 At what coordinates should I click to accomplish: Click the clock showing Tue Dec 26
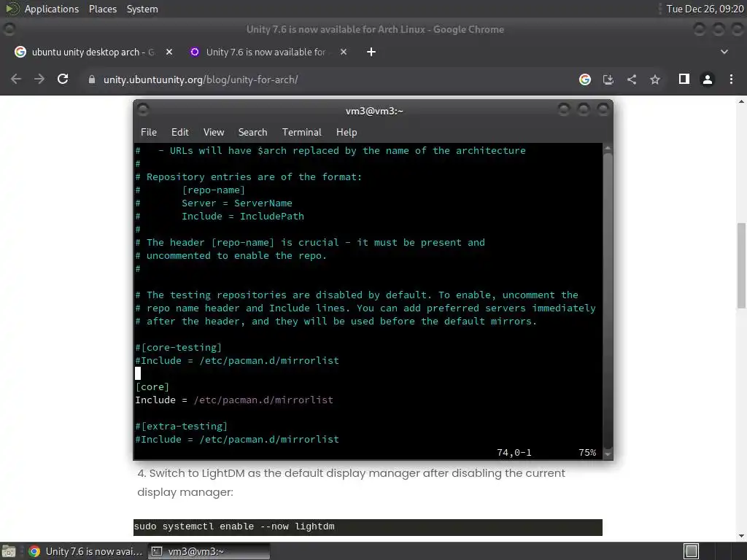[705, 9]
